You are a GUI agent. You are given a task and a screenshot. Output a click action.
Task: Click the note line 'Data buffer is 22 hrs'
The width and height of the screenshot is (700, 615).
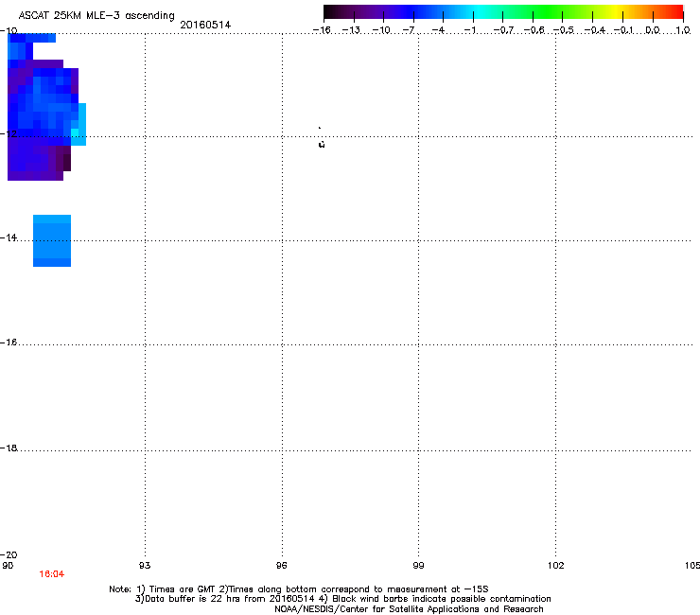pos(342,599)
